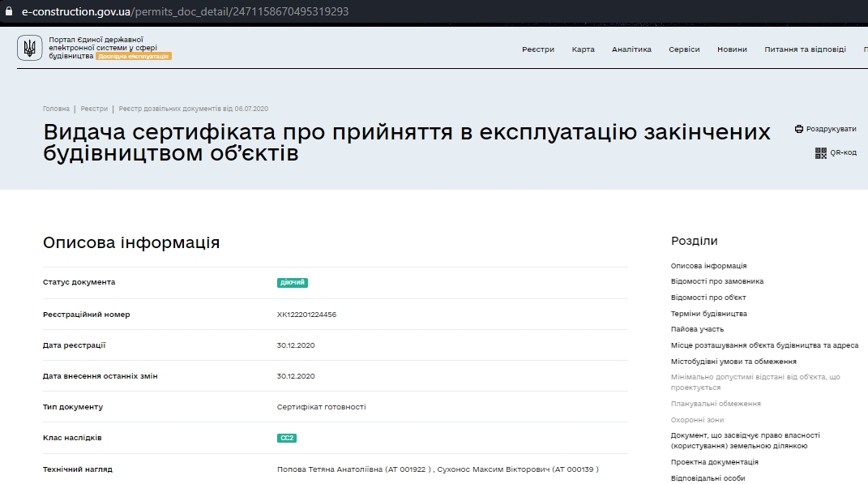Open the Реєстри menu item
This screenshot has height=484, width=868.
coord(538,49)
